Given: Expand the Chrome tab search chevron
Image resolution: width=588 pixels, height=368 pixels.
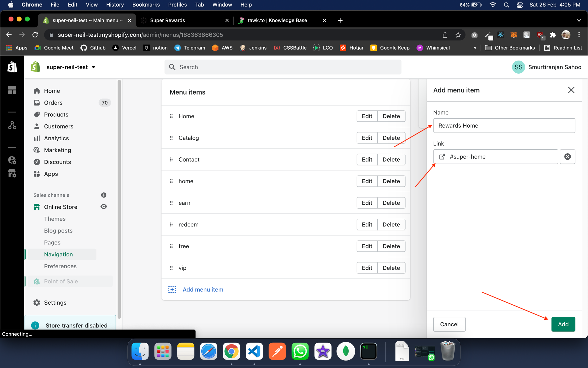Looking at the screenshot, I should [x=579, y=20].
